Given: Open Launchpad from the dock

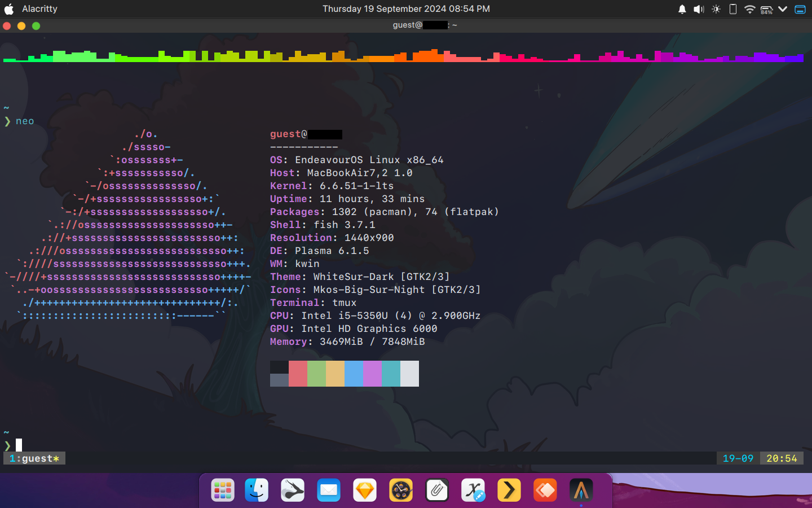Looking at the screenshot, I should coord(223,491).
